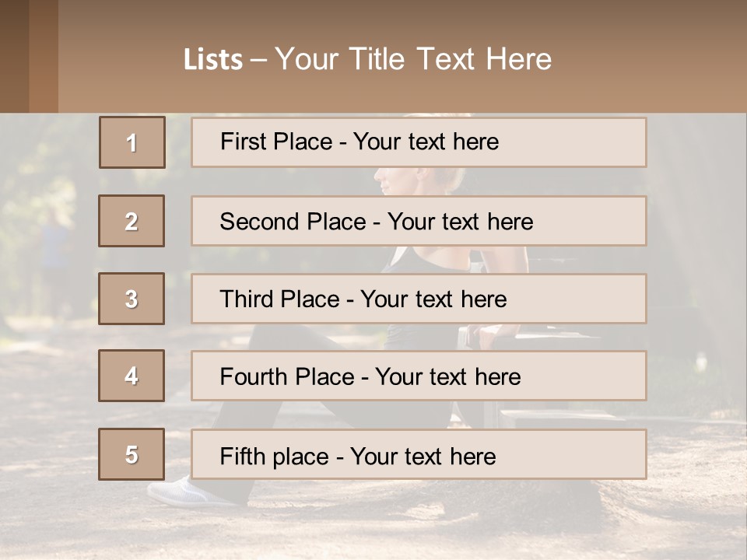Edit the Second Place text box

(419, 221)
